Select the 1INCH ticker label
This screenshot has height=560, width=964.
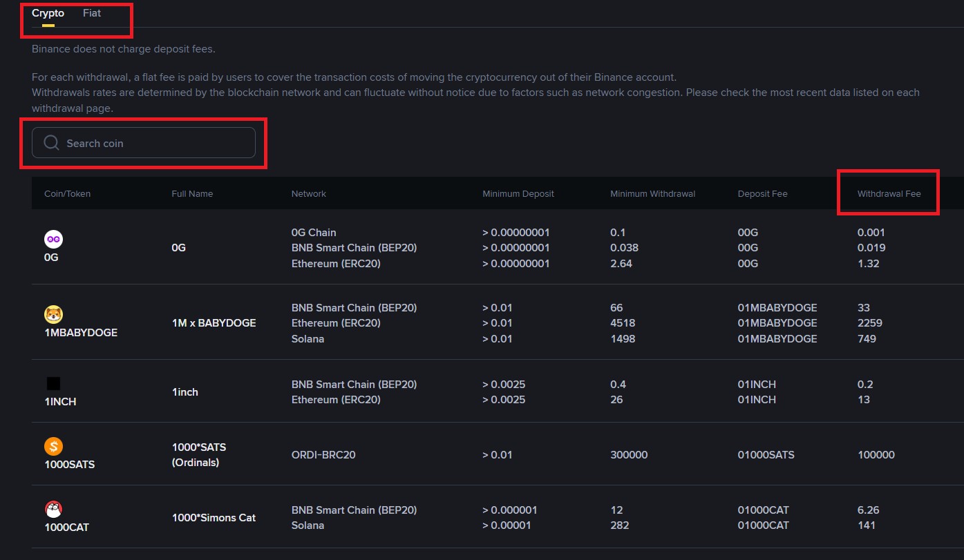pyautogui.click(x=60, y=401)
